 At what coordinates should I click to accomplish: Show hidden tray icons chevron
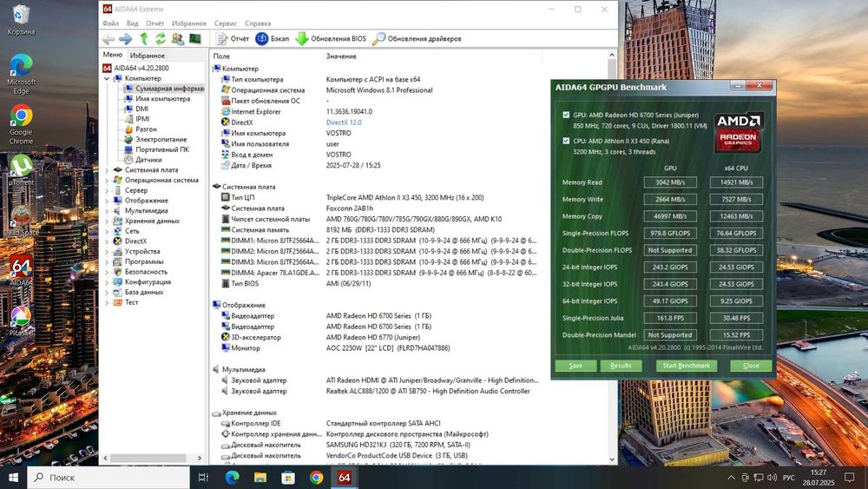731,477
